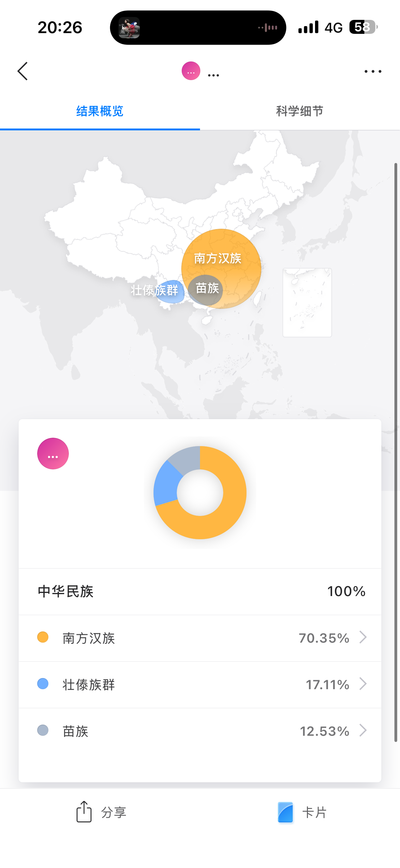Viewport: 400px width, 868px height.
Task: Switch to the 结果概览 tab
Action: (x=100, y=111)
